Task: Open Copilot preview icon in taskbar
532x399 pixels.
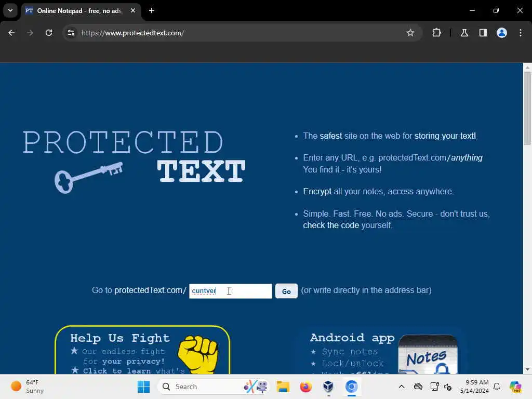Action: click(x=515, y=387)
